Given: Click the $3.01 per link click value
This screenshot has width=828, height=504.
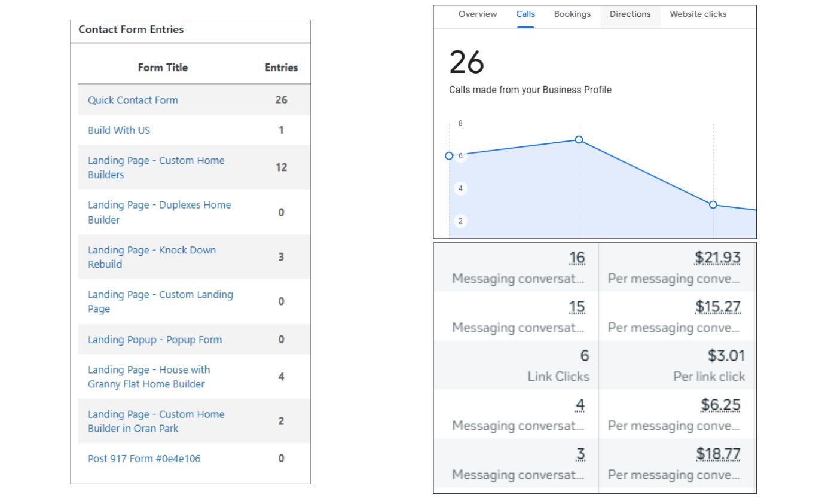Looking at the screenshot, I should pyautogui.click(x=726, y=356).
